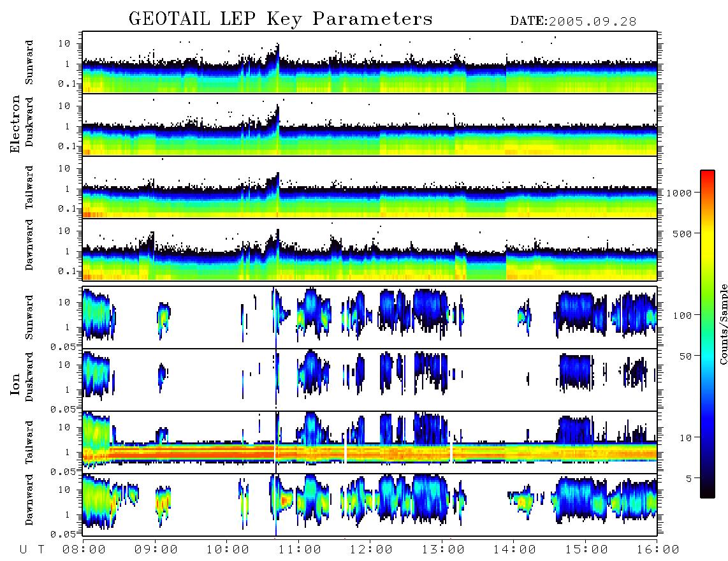Click the Duskward label of Electron group
The width and height of the screenshot is (728, 561).
point(29,122)
